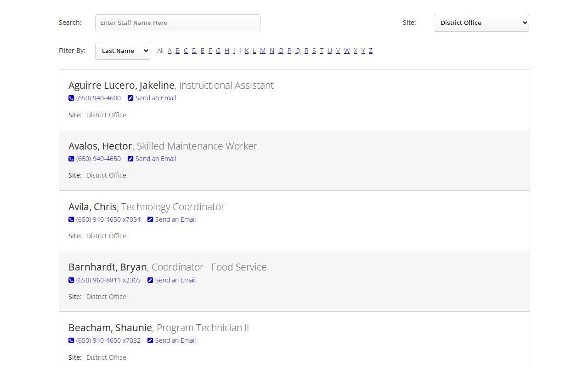Filter staff by letter G

pos(218,51)
